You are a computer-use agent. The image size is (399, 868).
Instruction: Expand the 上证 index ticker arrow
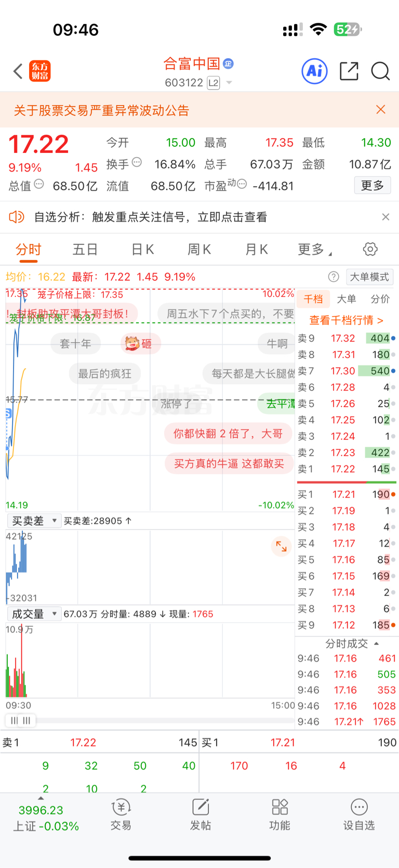click(41, 798)
